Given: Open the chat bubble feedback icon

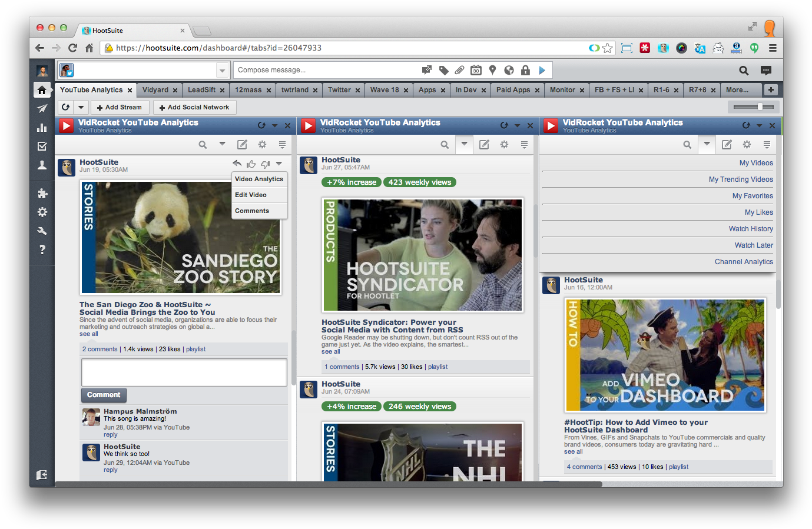Looking at the screenshot, I should click(766, 71).
